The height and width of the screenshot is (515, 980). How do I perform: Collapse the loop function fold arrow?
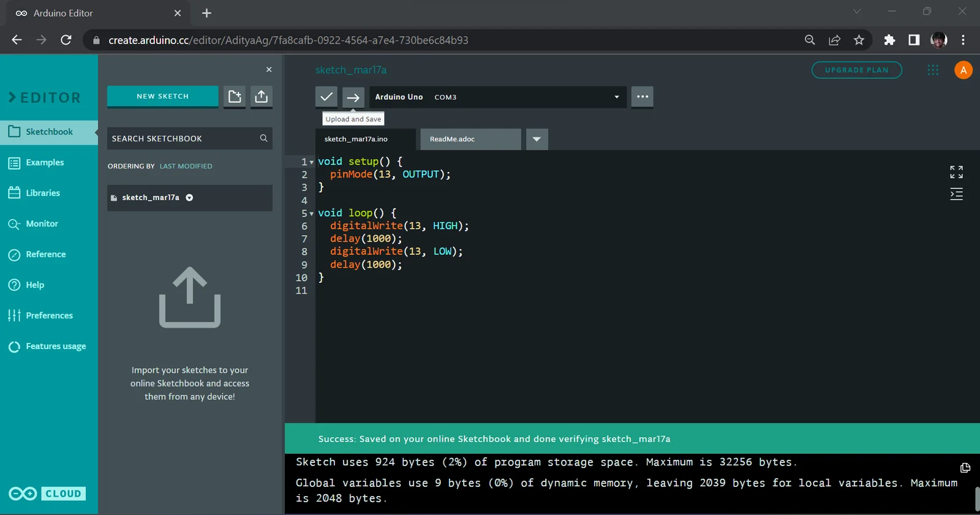(312, 214)
